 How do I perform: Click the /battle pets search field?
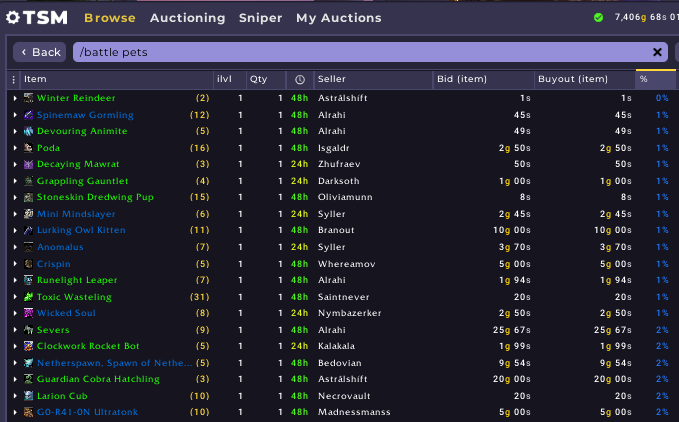(360, 52)
